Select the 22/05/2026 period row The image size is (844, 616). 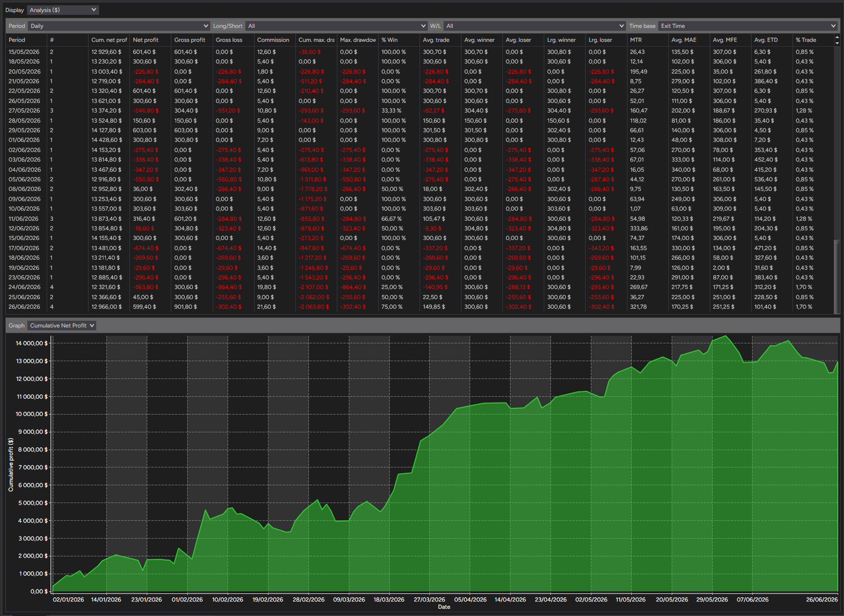[420, 91]
